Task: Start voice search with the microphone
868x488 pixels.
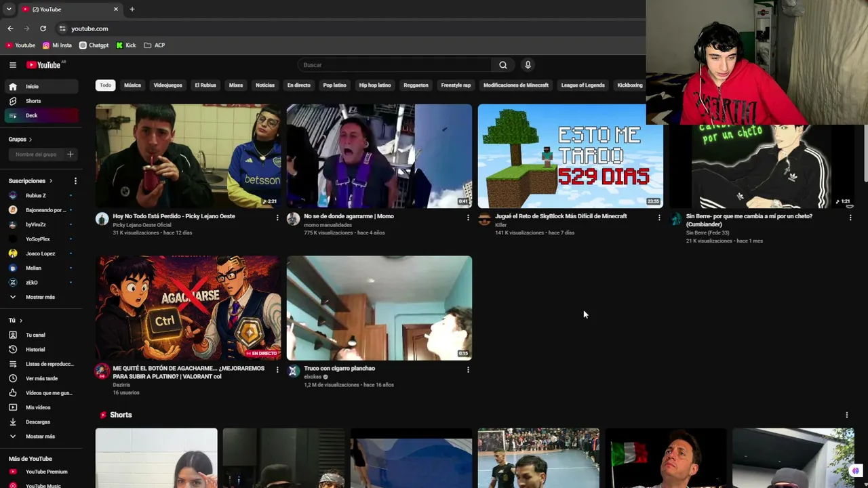Action: (x=528, y=65)
